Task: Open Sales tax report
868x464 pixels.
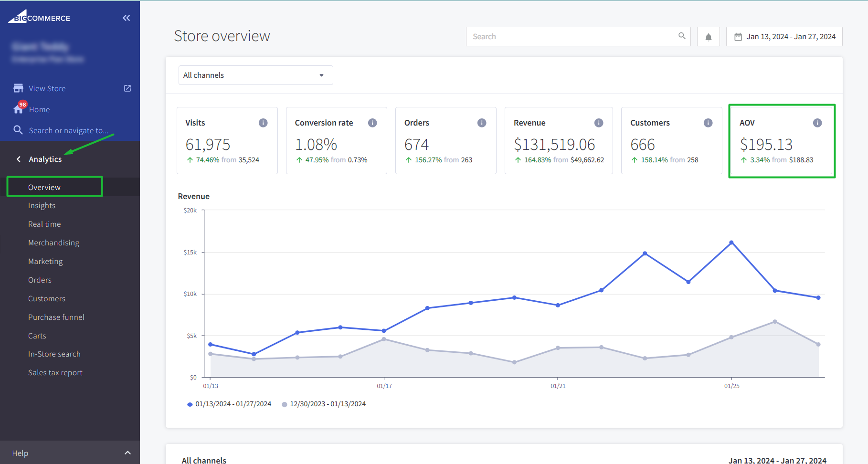Action: pyautogui.click(x=55, y=372)
